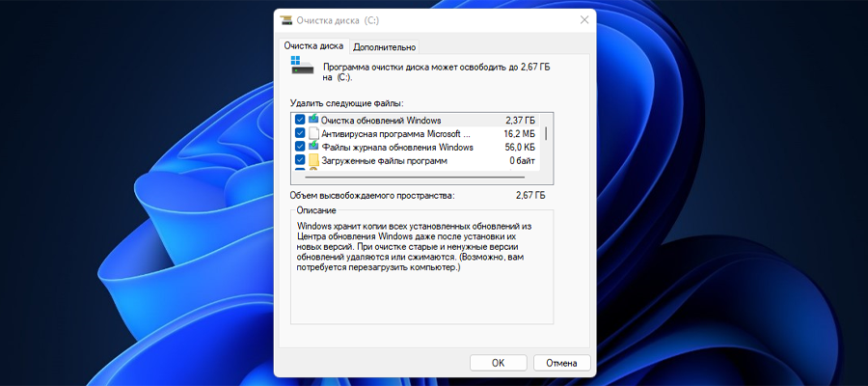Image resolution: width=868 pixels, height=386 pixels.
Task: Toggle checkbox for Очистка обновлений Windows
Action: click(300, 120)
